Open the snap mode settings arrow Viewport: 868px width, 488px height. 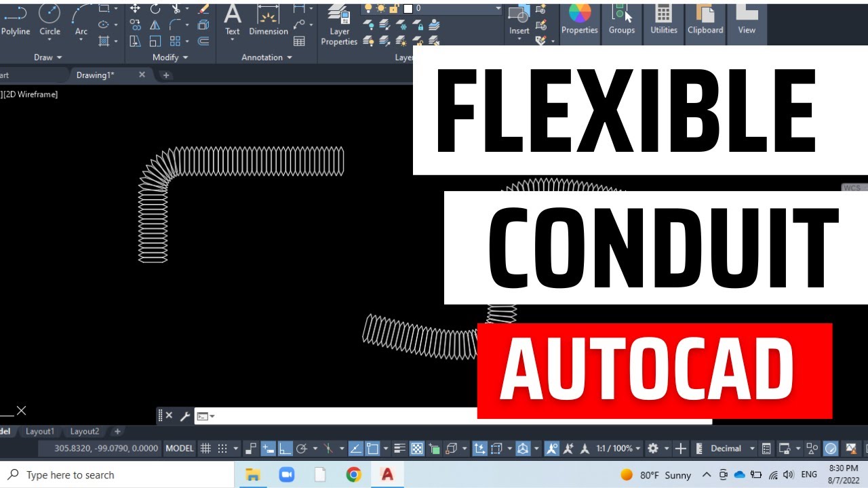[236, 449]
